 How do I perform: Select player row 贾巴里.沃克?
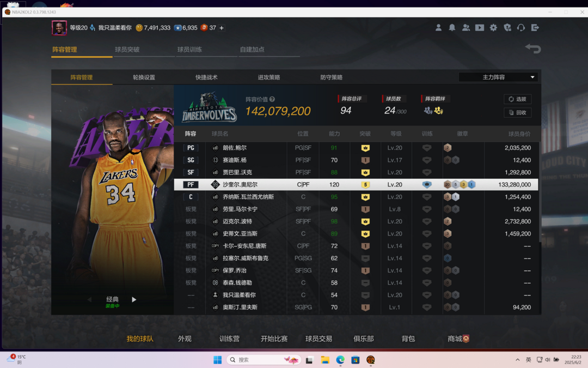[356, 172]
